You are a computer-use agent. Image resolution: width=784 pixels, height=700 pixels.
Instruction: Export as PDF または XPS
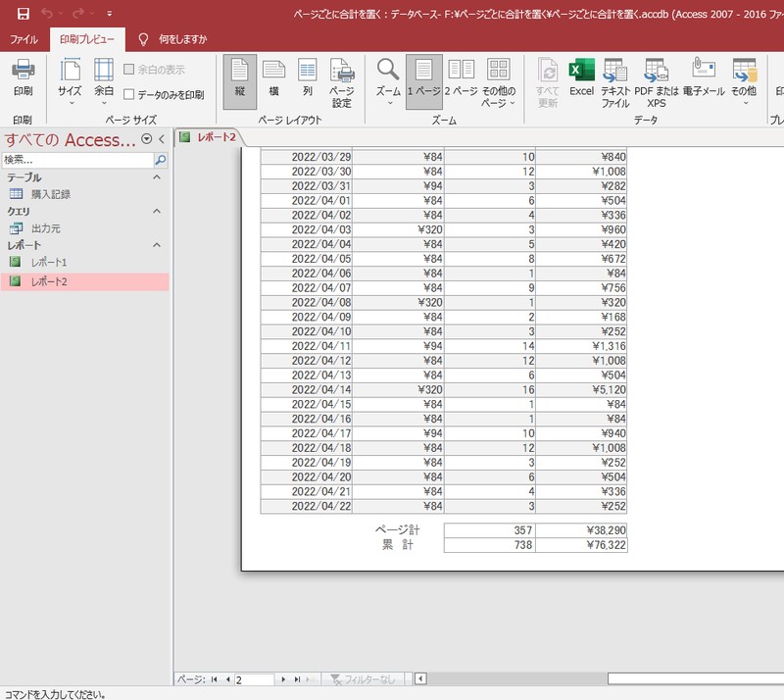(x=657, y=82)
